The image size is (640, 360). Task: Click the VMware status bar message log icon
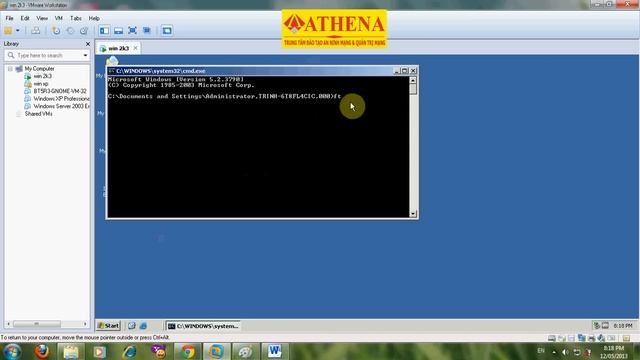[626, 338]
